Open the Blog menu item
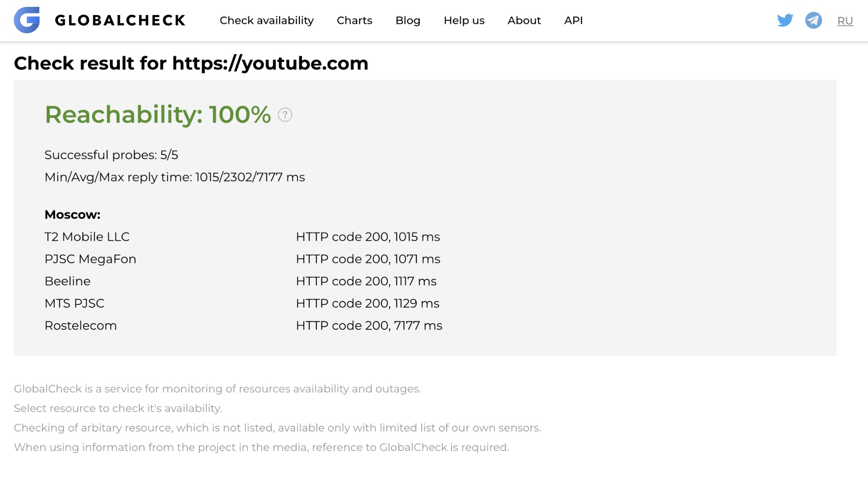Screen dimensions: 868x488 [408, 20]
